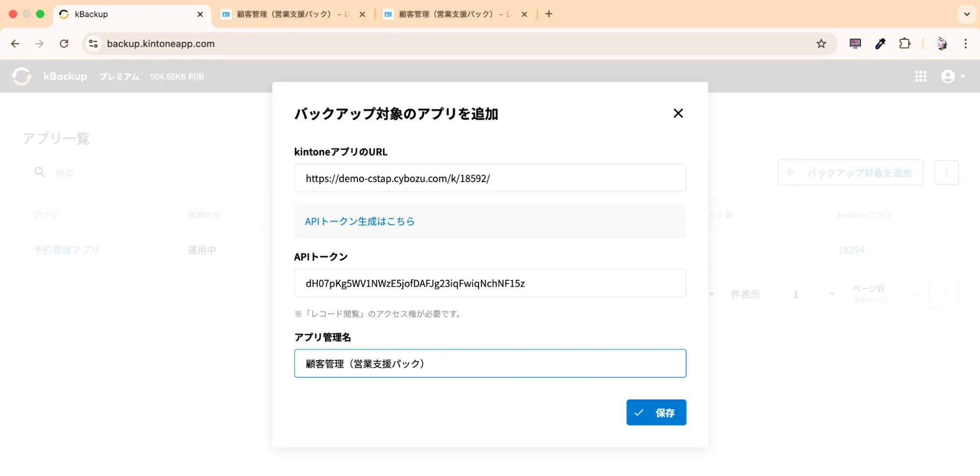Viewport: 980px width, 476px height.
Task: Reload the current page
Action: (x=64, y=44)
